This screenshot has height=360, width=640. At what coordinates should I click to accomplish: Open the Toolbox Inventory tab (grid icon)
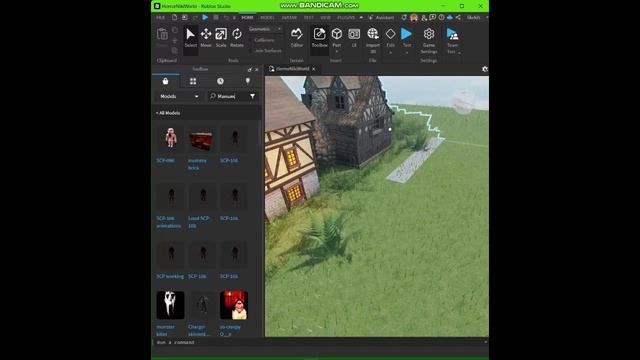click(x=193, y=81)
